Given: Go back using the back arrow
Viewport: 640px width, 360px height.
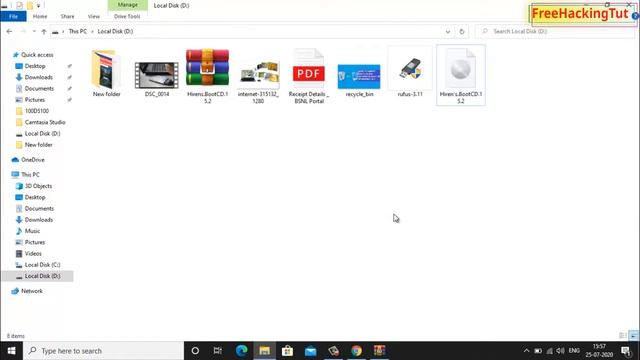Looking at the screenshot, I should click(9, 31).
